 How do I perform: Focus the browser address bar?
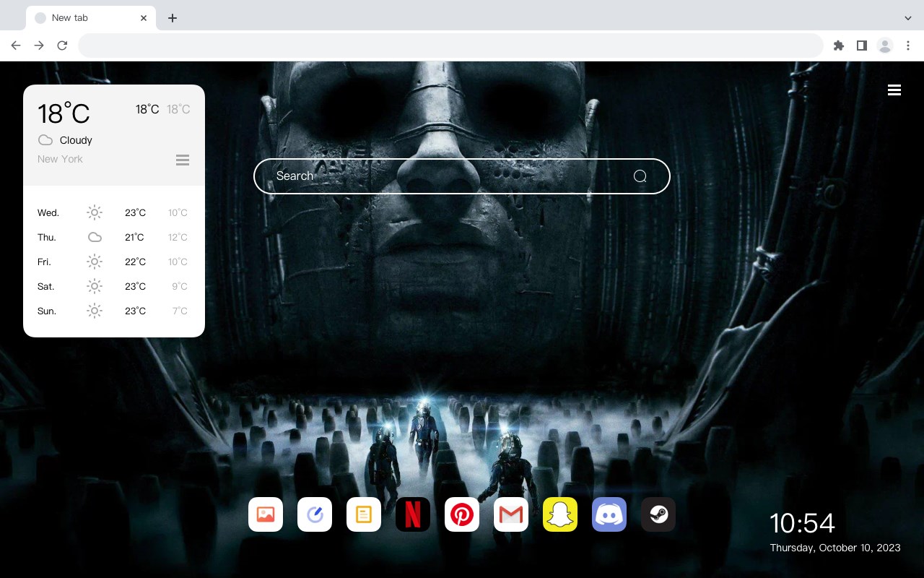[x=450, y=46]
